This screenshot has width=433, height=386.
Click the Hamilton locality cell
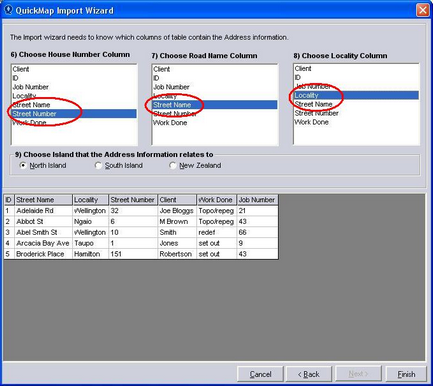click(x=90, y=254)
